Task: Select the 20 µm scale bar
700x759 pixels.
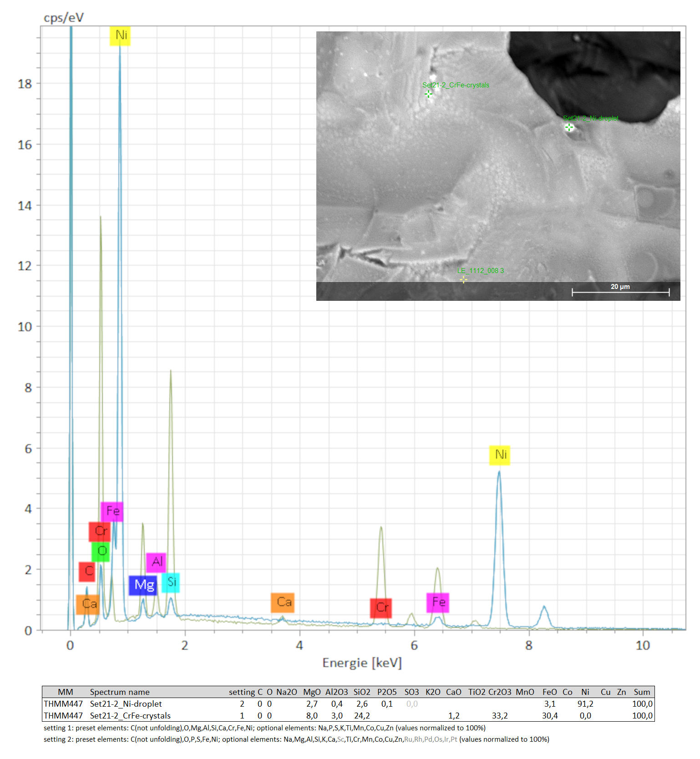Action: [x=620, y=292]
